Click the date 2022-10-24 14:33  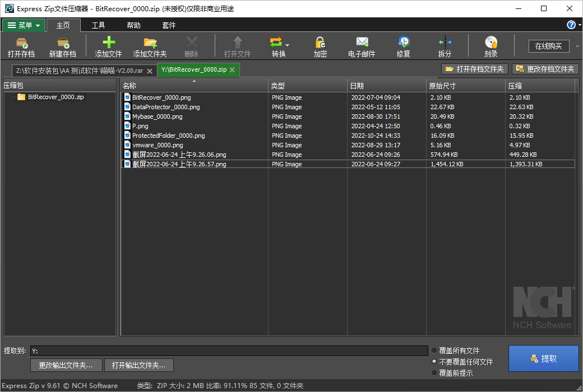point(376,136)
